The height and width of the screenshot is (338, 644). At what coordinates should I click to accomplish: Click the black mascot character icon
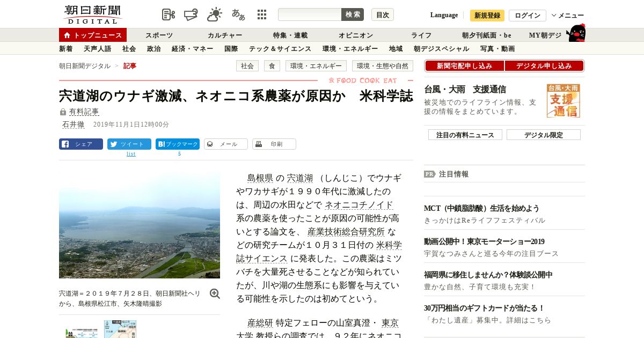[576, 33]
